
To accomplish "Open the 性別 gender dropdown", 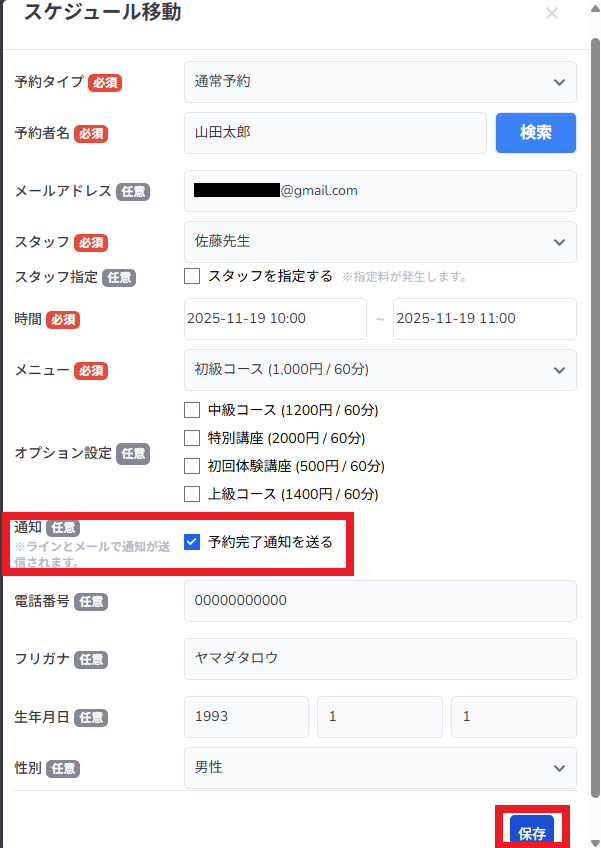I will 380,768.
